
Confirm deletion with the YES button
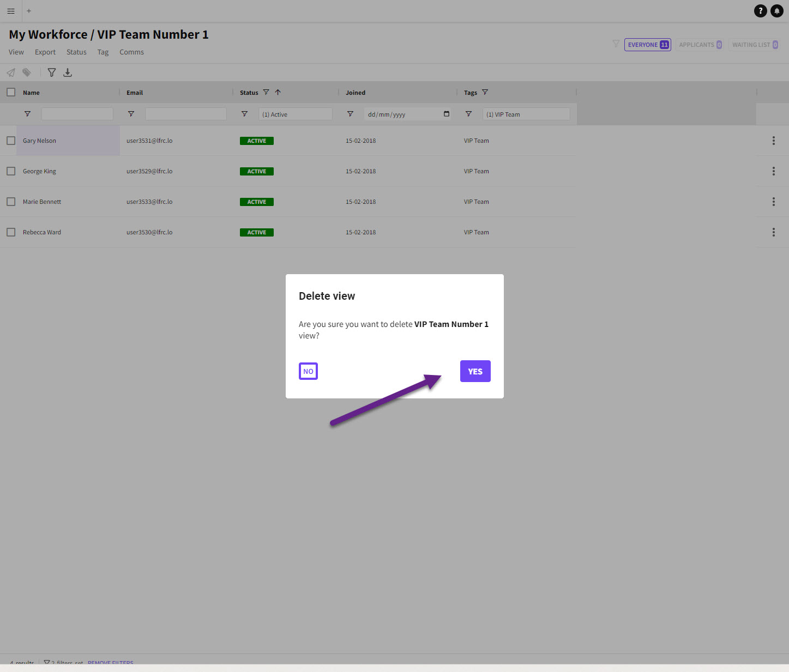pos(475,371)
